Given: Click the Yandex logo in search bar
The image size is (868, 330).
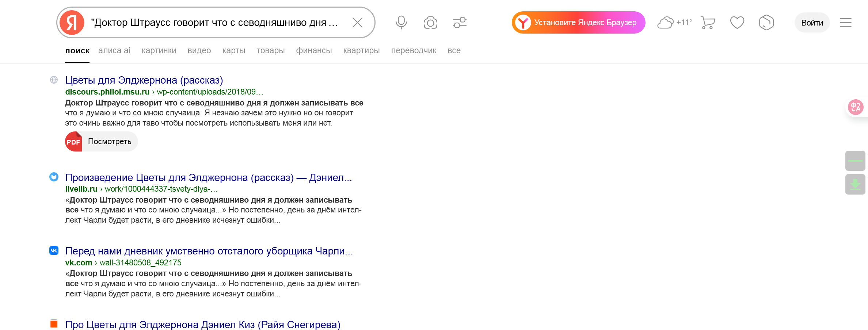Looking at the screenshot, I should [72, 23].
